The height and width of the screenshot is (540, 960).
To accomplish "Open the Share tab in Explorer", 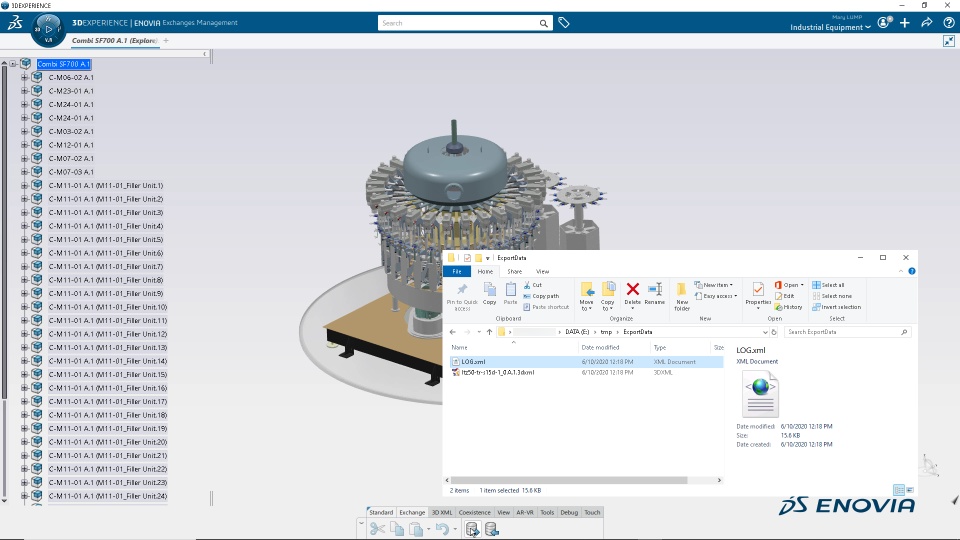I will point(514,271).
